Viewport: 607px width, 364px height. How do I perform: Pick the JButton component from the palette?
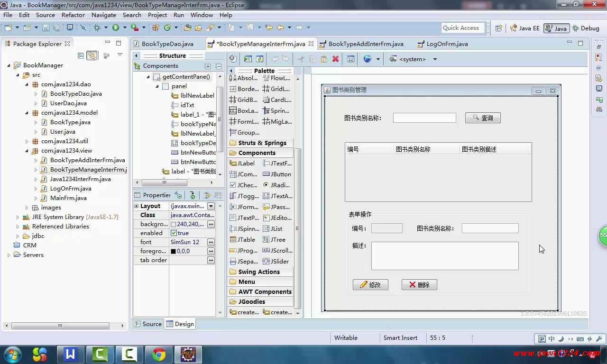(x=277, y=174)
